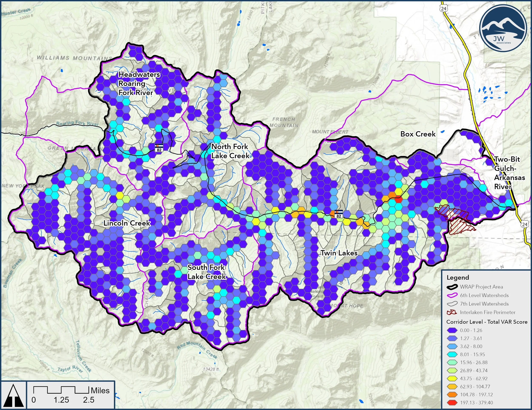This screenshot has width=532, height=410.
Task: Click the "Interlaken Fire Perimeter" legend label
Action: [488, 312]
